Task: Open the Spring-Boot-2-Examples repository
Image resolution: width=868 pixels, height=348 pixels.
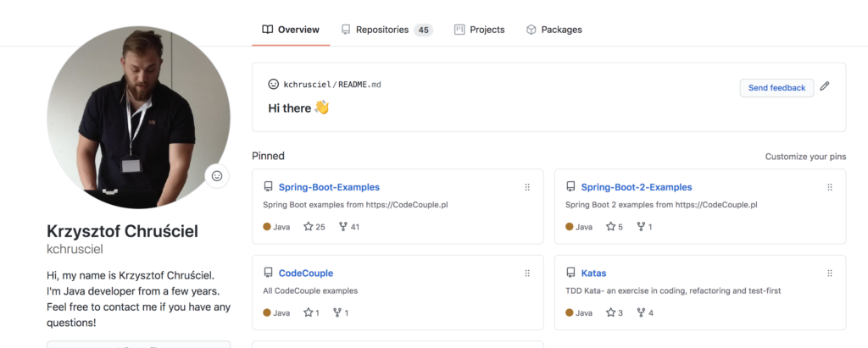Action: pyautogui.click(x=636, y=187)
